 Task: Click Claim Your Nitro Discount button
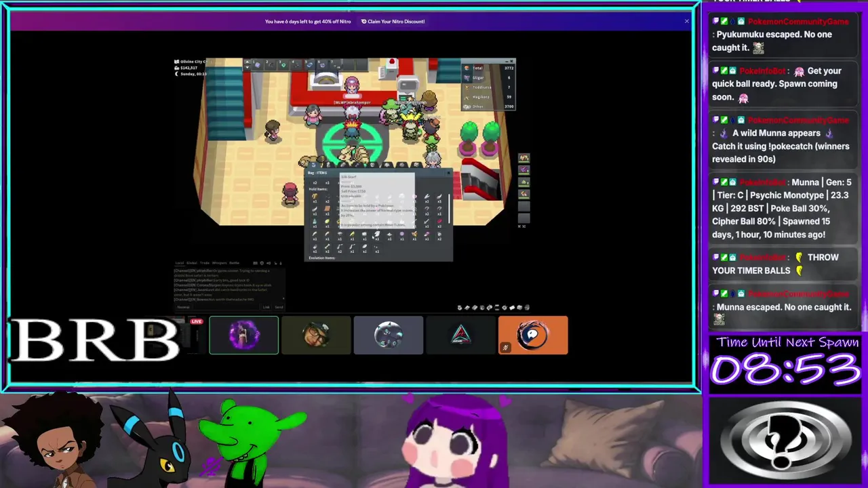click(x=393, y=21)
